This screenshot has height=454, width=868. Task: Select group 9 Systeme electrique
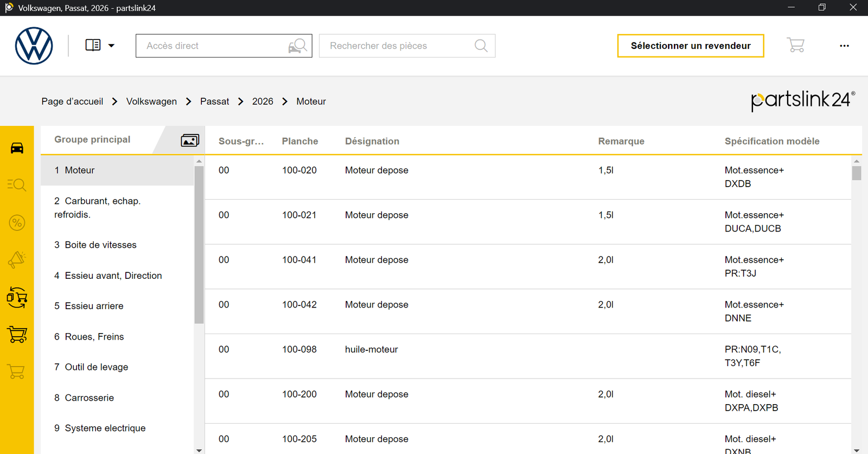coord(117,428)
